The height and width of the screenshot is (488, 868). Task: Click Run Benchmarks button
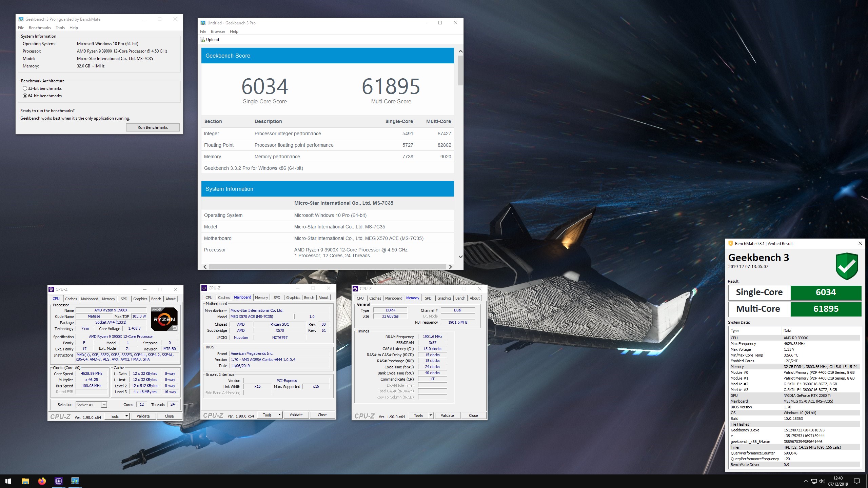click(153, 127)
